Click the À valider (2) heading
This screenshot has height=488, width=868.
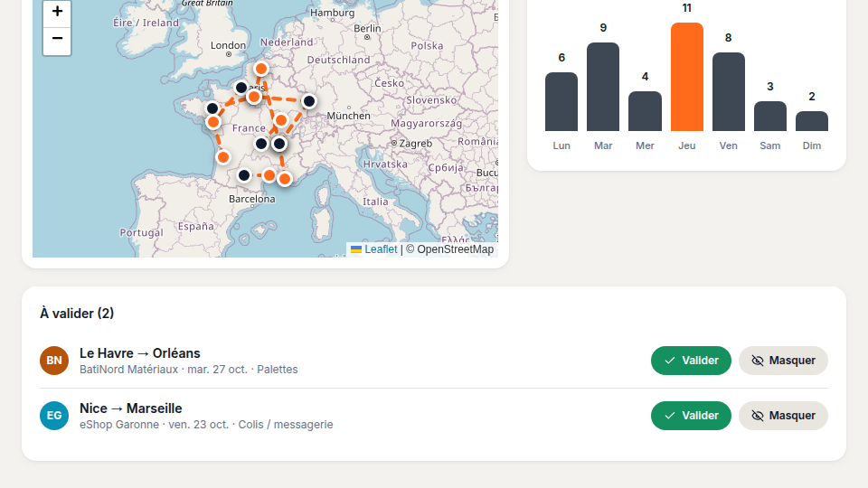(77, 314)
